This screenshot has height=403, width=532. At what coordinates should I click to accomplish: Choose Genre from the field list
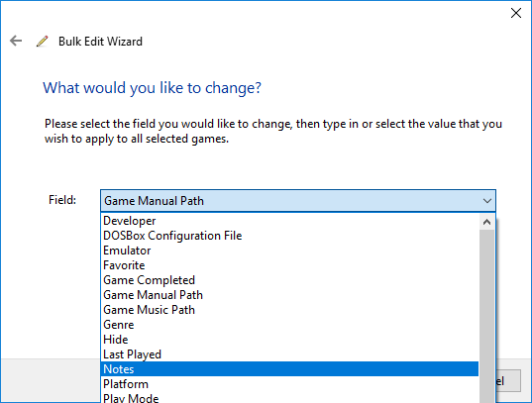(x=289, y=325)
